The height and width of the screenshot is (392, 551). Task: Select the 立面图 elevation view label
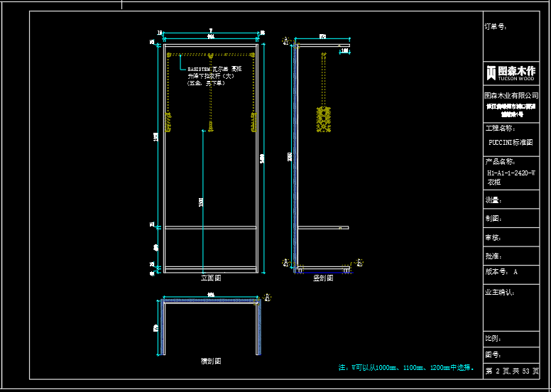point(211,278)
